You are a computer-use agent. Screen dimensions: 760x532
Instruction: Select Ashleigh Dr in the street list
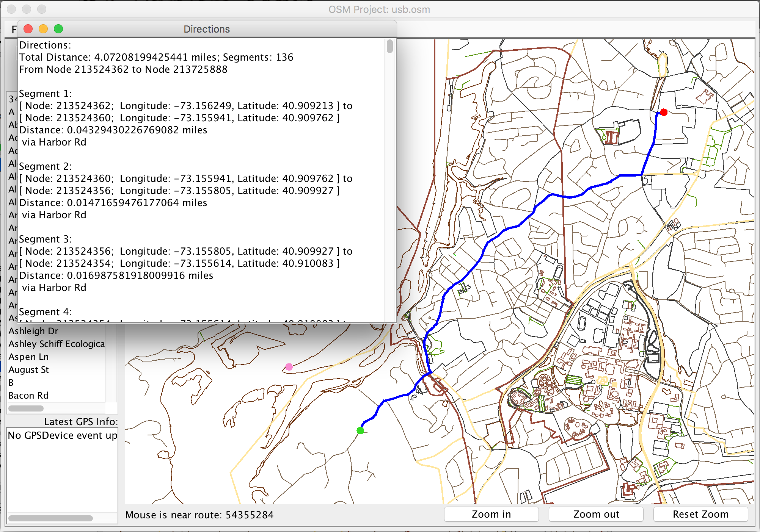point(33,331)
